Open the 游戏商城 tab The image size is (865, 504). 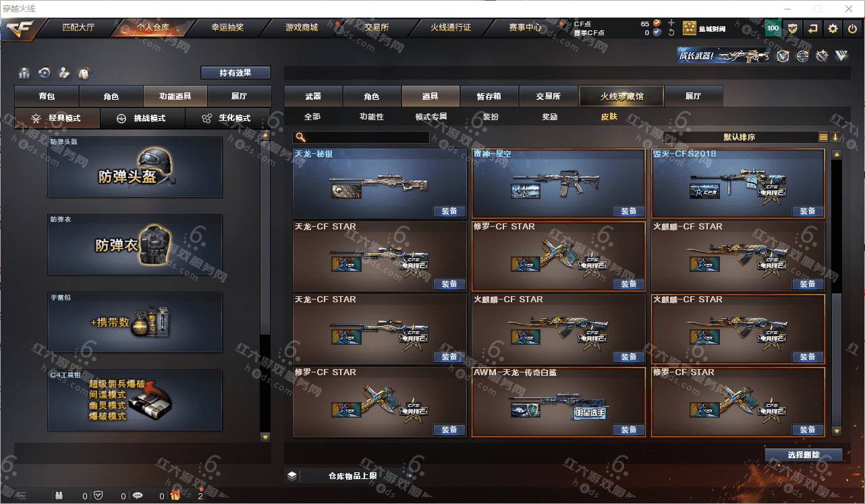(x=301, y=28)
